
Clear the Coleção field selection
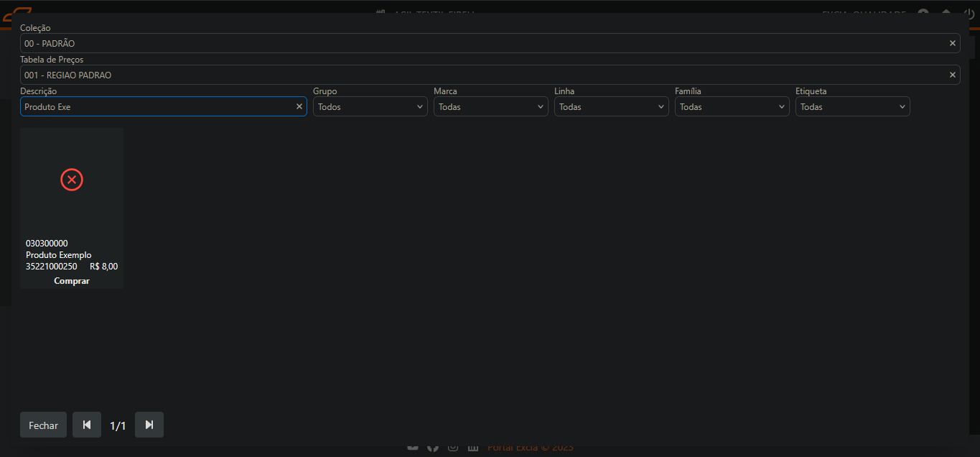pos(953,44)
